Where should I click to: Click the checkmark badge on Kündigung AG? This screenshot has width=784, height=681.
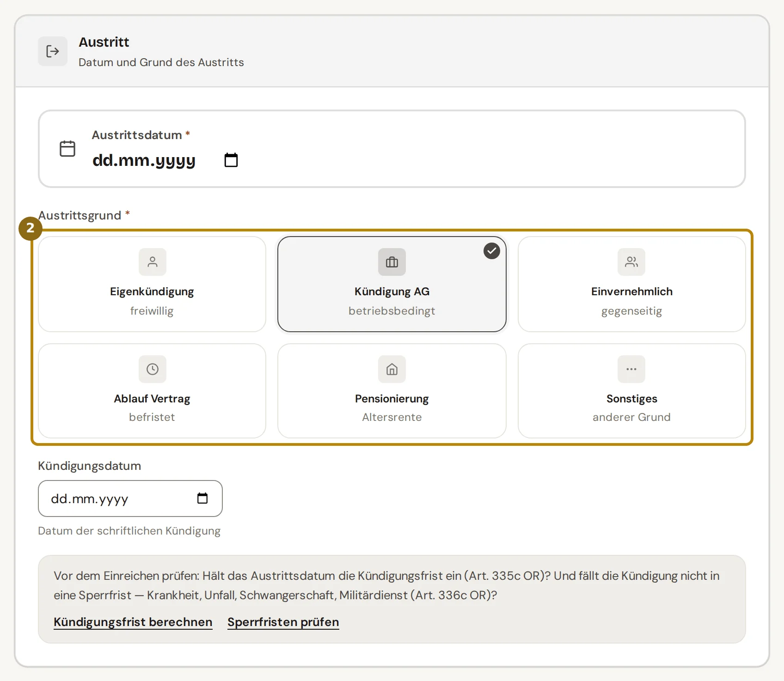492,251
